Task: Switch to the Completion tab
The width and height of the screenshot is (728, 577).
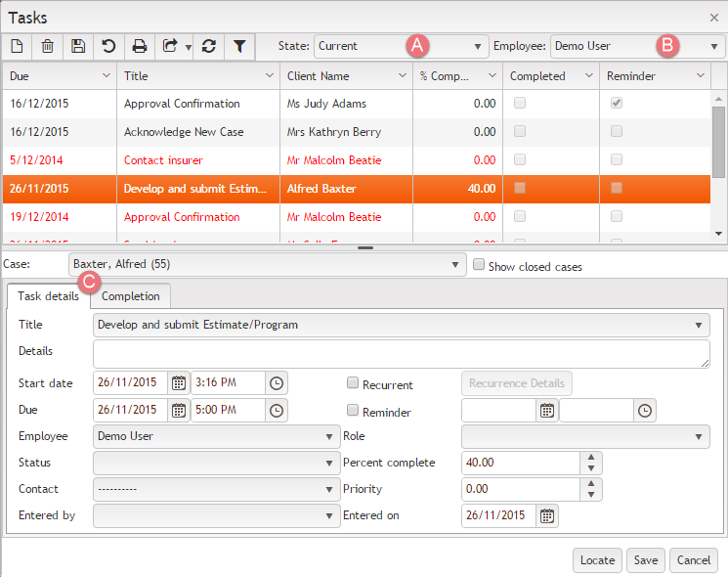Action: [x=131, y=296]
